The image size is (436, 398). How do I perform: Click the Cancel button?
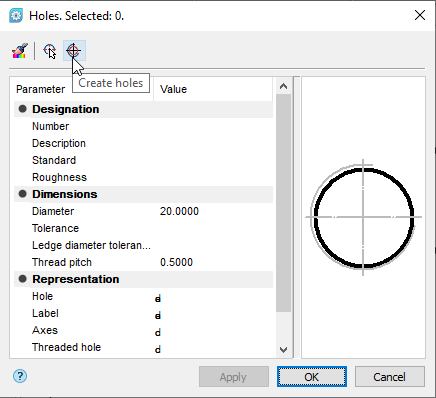[390, 377]
